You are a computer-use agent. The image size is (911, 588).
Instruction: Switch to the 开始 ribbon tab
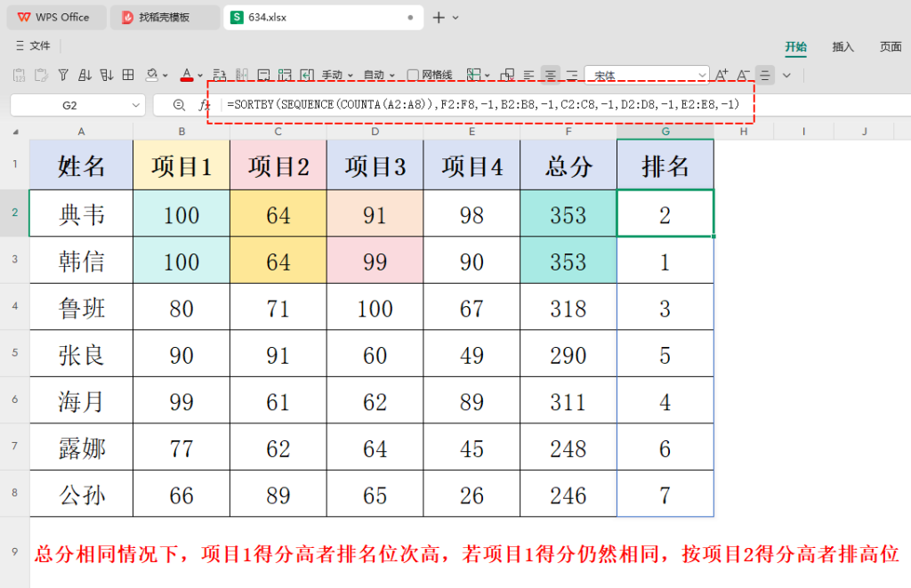point(795,47)
